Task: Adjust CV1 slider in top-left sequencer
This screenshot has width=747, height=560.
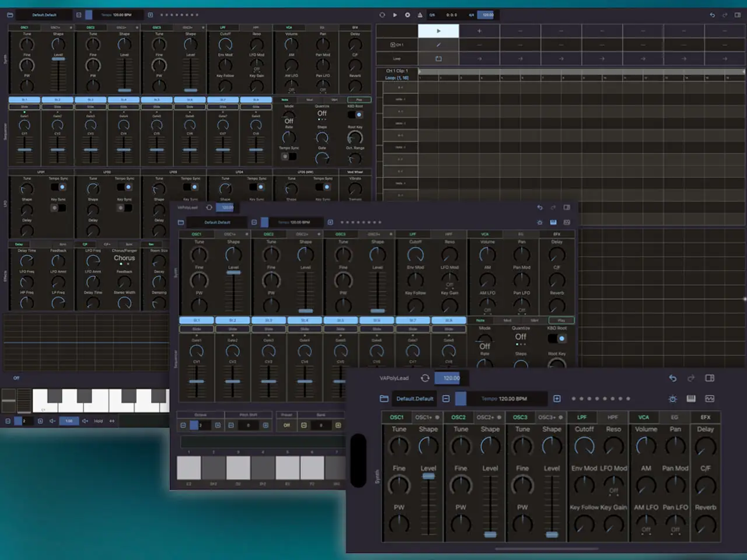Action: [x=25, y=150]
